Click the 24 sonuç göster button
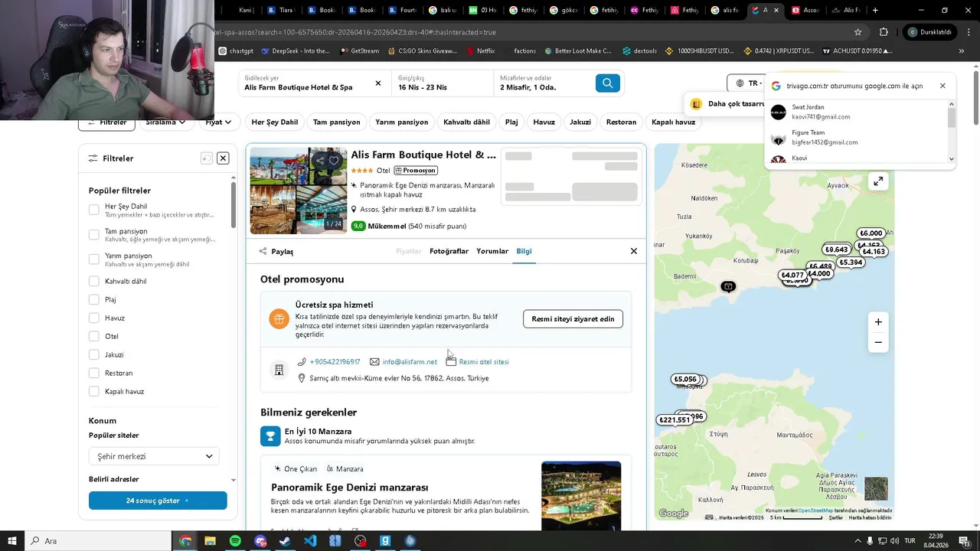Image resolution: width=980 pixels, height=551 pixels. 158,500
